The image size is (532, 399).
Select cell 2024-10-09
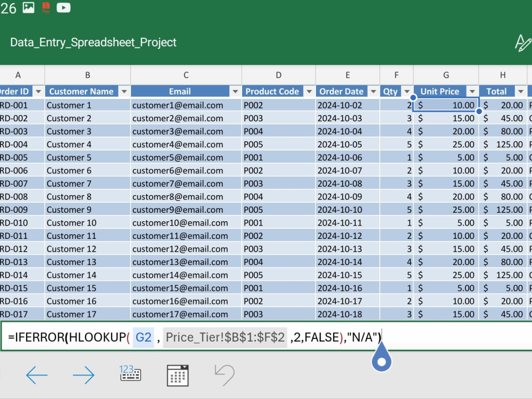tap(348, 197)
